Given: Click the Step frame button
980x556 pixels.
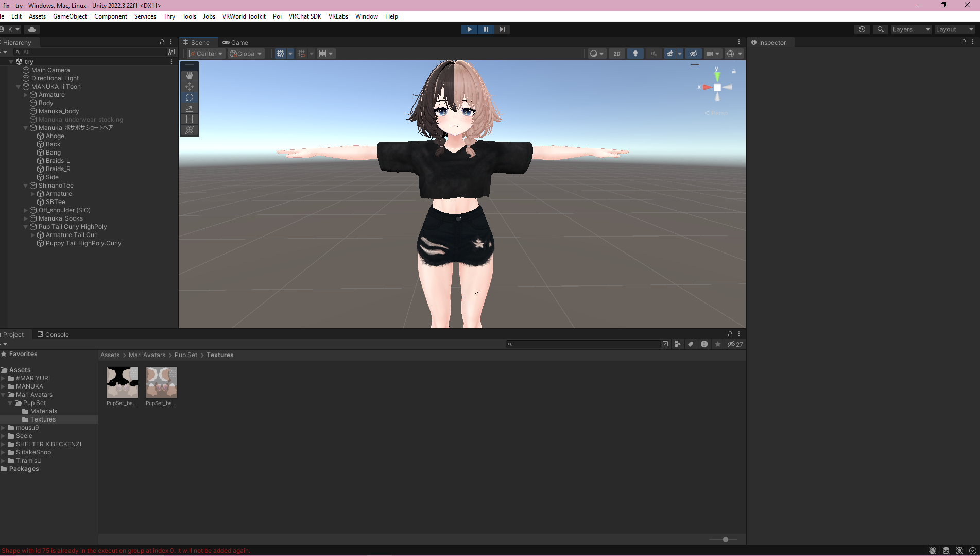Looking at the screenshot, I should coord(502,29).
